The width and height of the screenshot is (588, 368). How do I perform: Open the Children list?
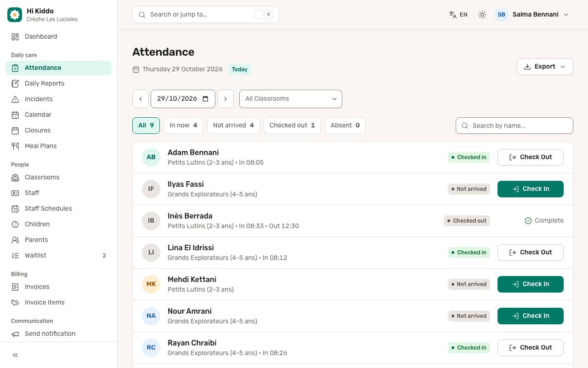pyautogui.click(x=58, y=224)
